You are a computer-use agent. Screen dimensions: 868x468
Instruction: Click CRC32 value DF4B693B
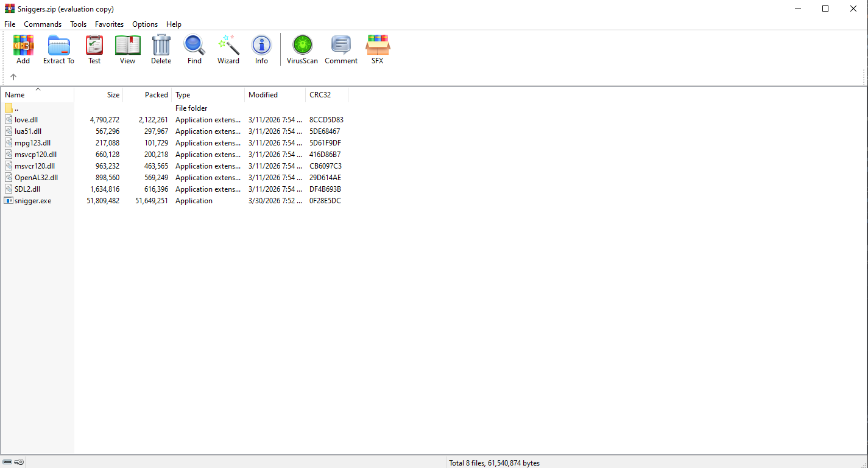tap(325, 189)
